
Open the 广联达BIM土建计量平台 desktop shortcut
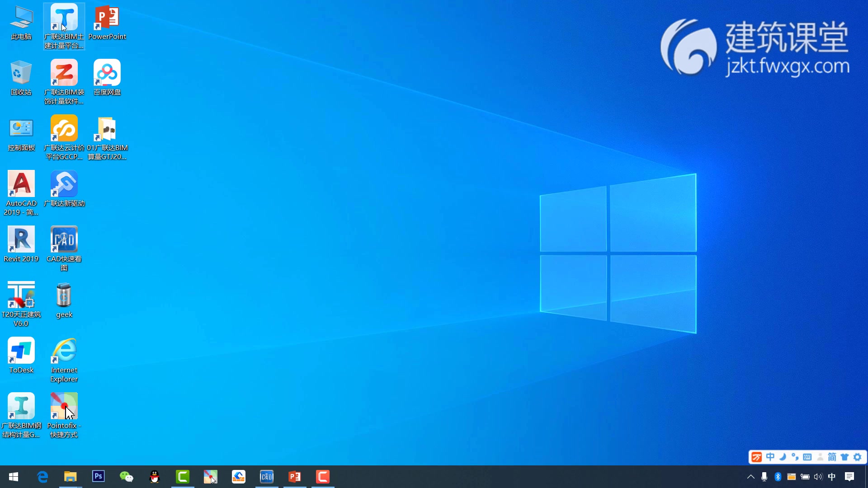pyautogui.click(x=64, y=18)
